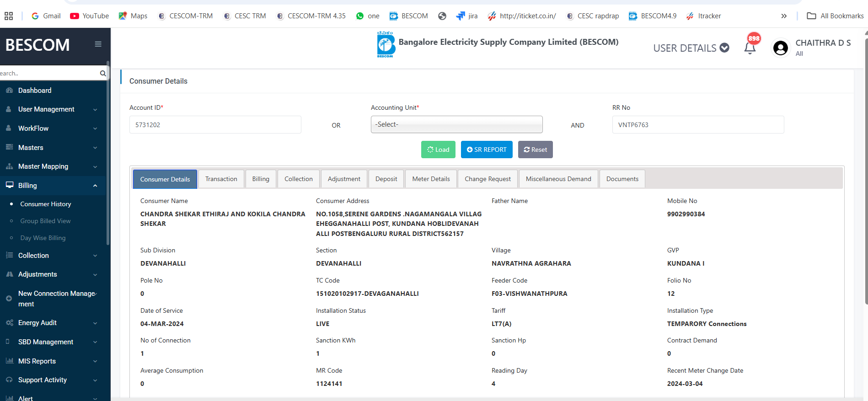Open All Bookmarks folder
The height and width of the screenshot is (401, 868).
point(835,16)
